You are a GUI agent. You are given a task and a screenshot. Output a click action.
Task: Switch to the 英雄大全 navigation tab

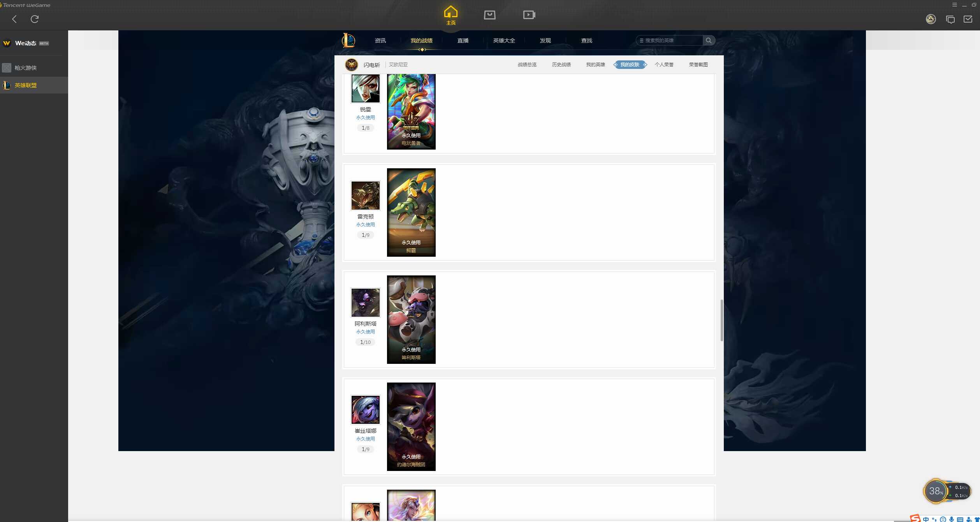(504, 41)
